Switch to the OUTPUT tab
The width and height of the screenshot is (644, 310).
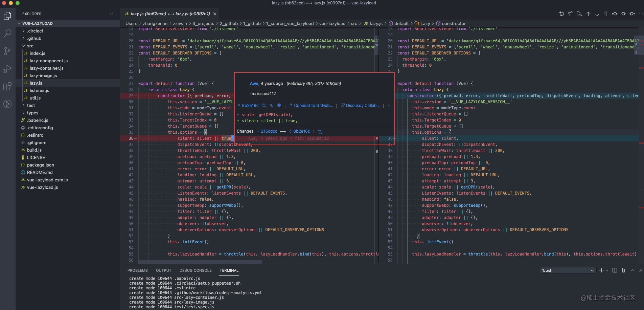pos(163,270)
